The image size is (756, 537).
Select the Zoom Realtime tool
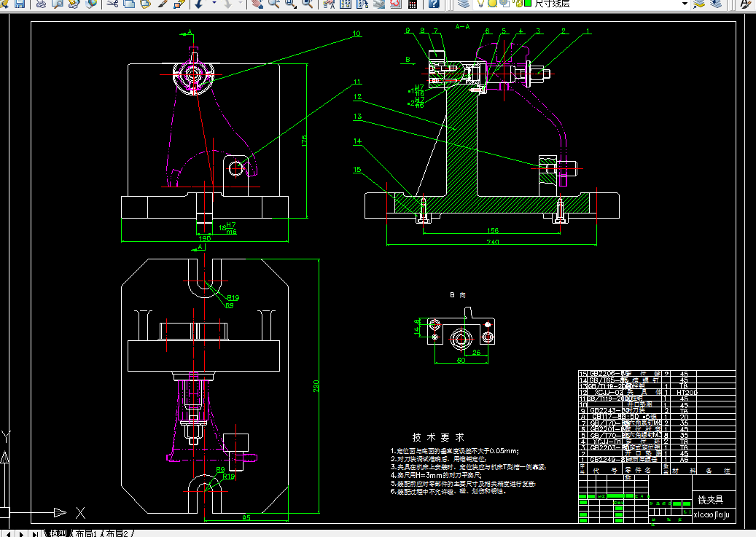[274, 4]
